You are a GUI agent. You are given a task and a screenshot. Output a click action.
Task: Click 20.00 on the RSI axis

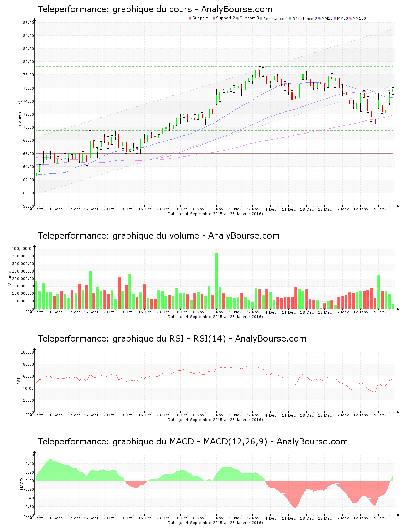pos(28,400)
